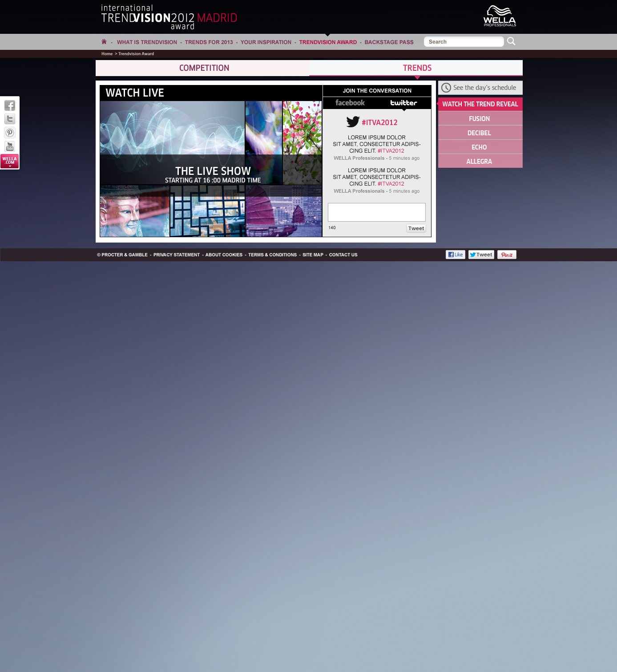
Task: Open Pinterest from the left sidebar
Action: click(x=10, y=133)
